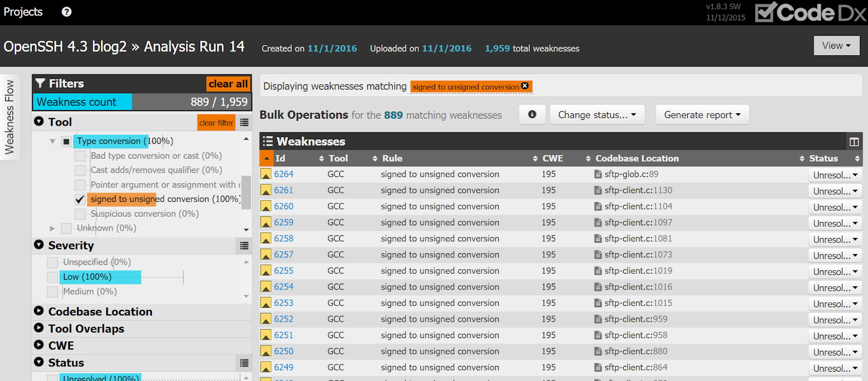Open weakness 6260 link
The height and width of the screenshot is (381, 868).
[x=284, y=206]
